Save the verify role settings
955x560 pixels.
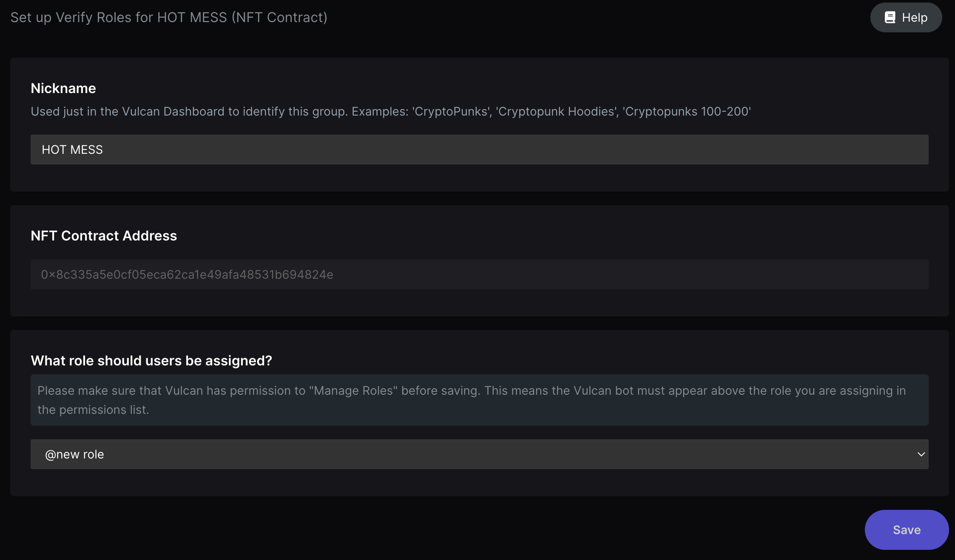point(907,530)
